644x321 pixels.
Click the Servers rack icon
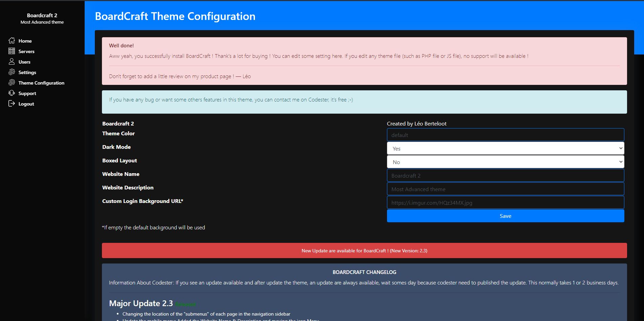point(12,51)
